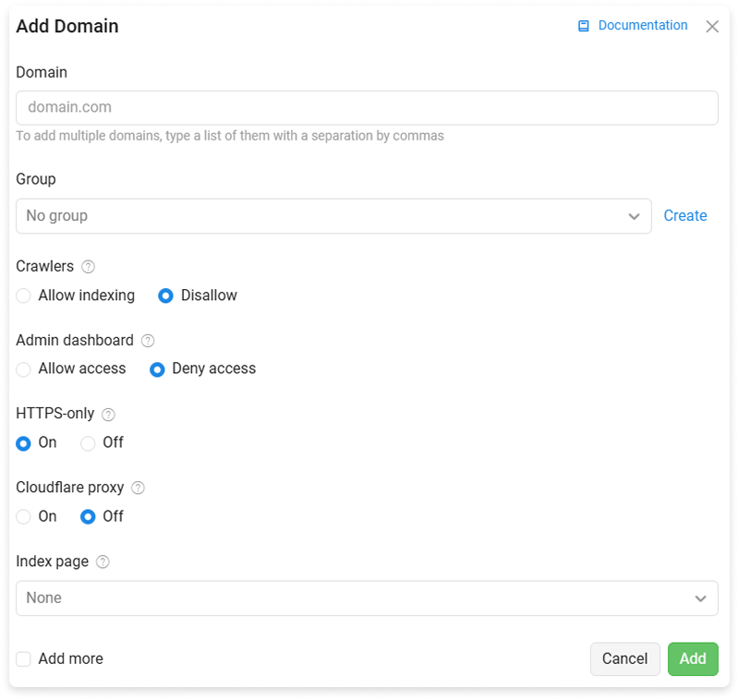Close the Add Domain dialog
Viewport: 739px width, 700px height.
coord(712,27)
